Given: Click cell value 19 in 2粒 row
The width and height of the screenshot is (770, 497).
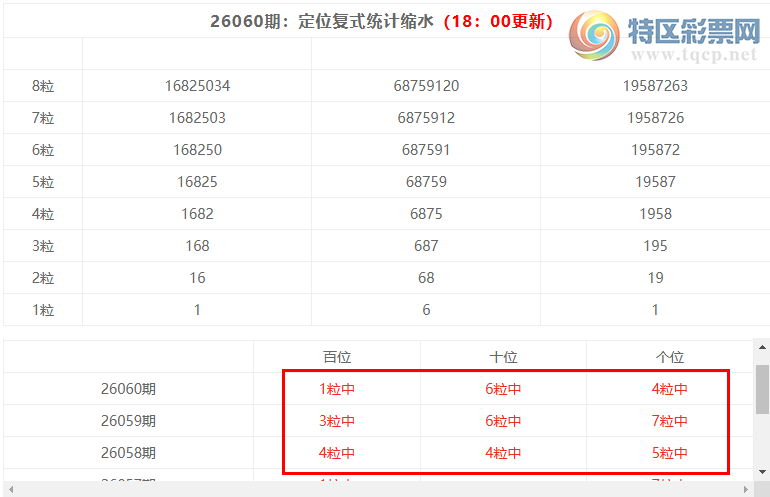Looking at the screenshot, I should (655, 278).
